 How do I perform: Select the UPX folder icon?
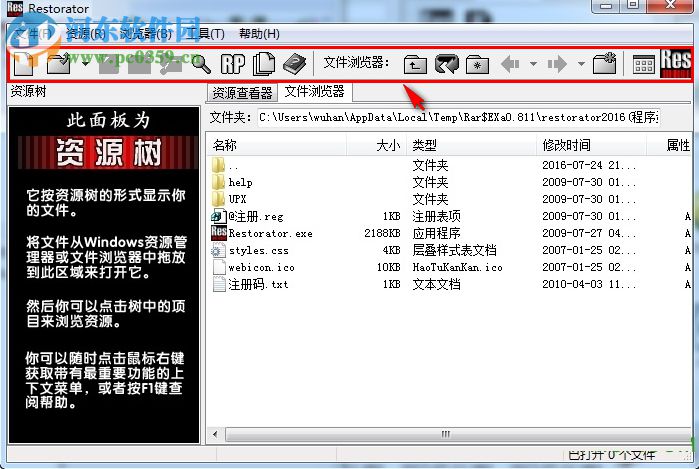(218, 199)
